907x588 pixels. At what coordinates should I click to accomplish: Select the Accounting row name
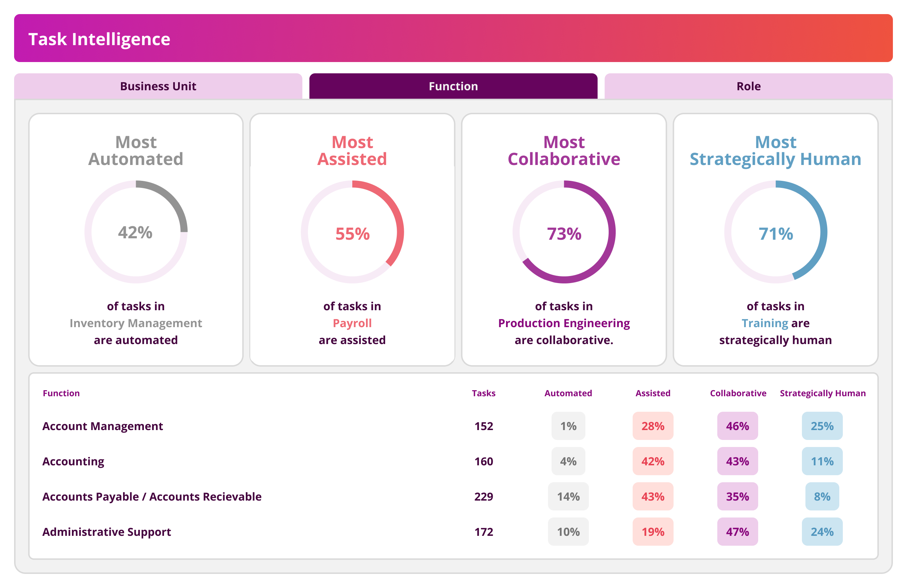click(73, 461)
